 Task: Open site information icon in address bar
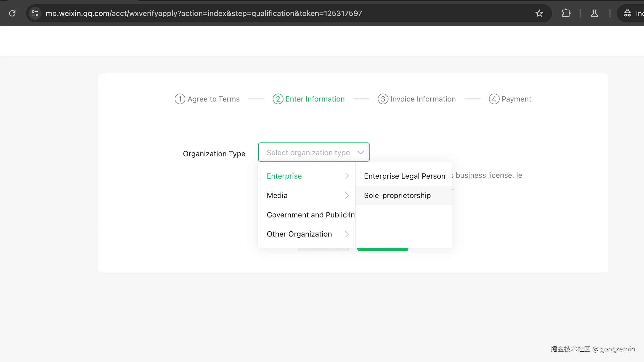(x=35, y=13)
